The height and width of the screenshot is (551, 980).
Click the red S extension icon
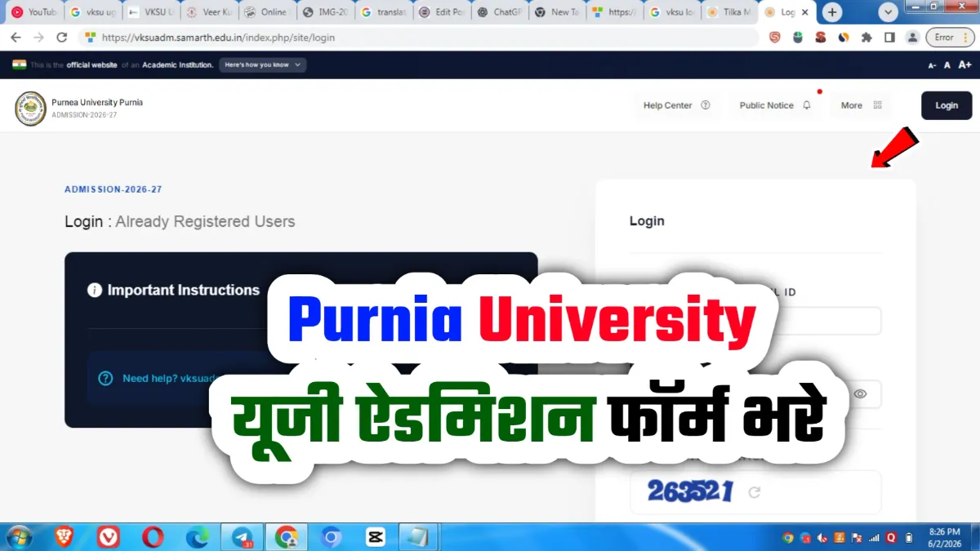tap(775, 38)
